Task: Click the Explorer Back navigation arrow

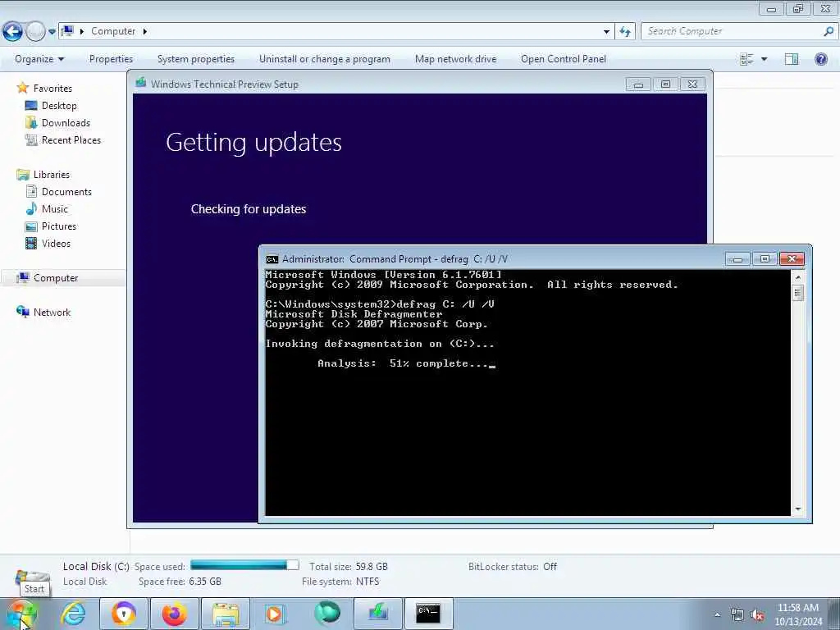Action: pyautogui.click(x=12, y=32)
